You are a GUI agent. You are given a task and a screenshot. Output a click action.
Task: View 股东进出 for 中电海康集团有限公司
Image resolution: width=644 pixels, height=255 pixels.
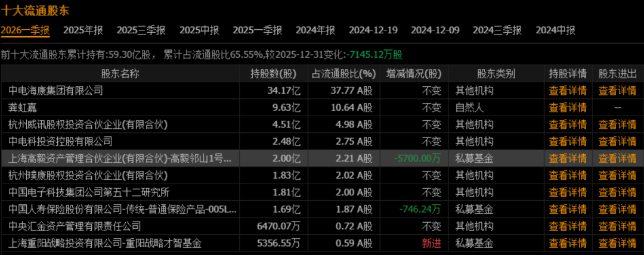(x=617, y=91)
